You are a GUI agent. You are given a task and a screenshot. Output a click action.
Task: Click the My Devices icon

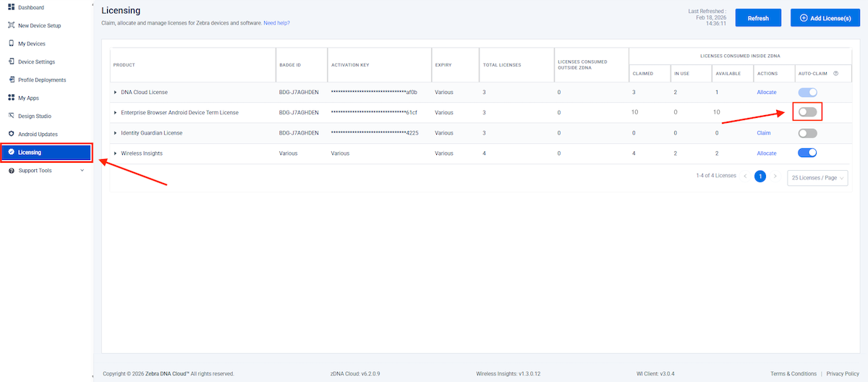[12, 43]
